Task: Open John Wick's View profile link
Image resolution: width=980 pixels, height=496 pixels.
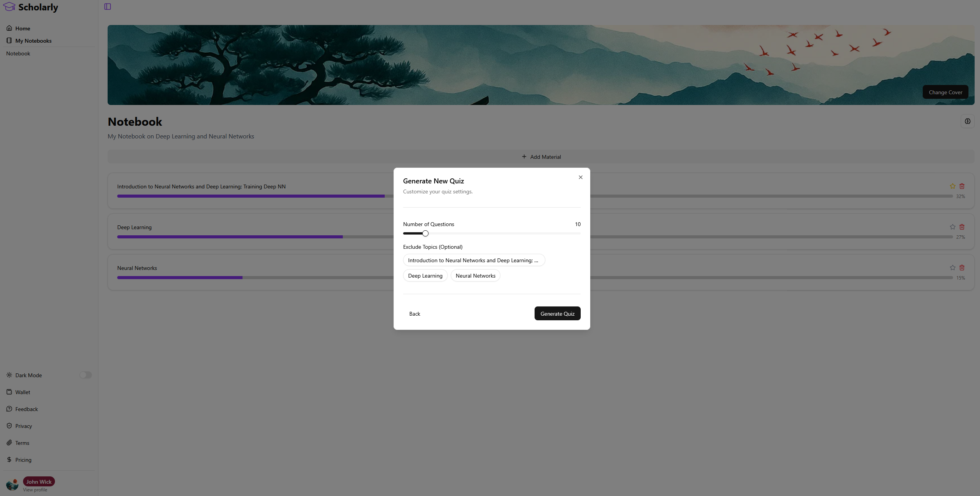Action: [x=35, y=490]
